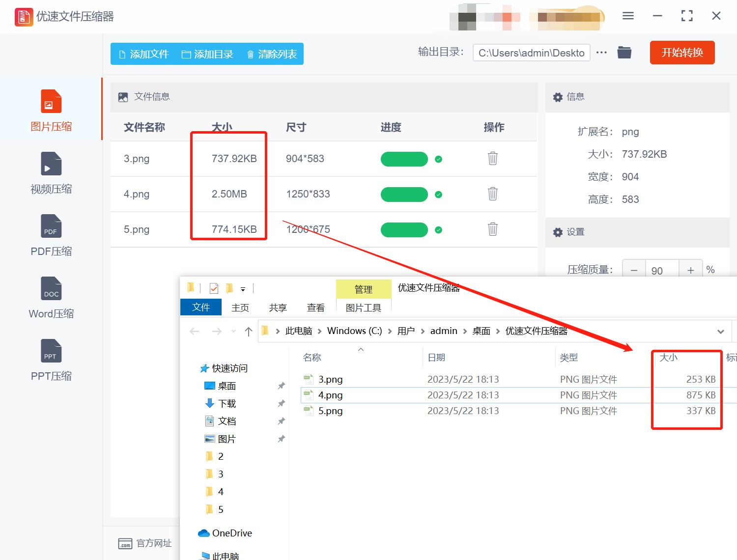Clear the list with 清除列表
Screen dimensions: 737x560
click(x=271, y=54)
